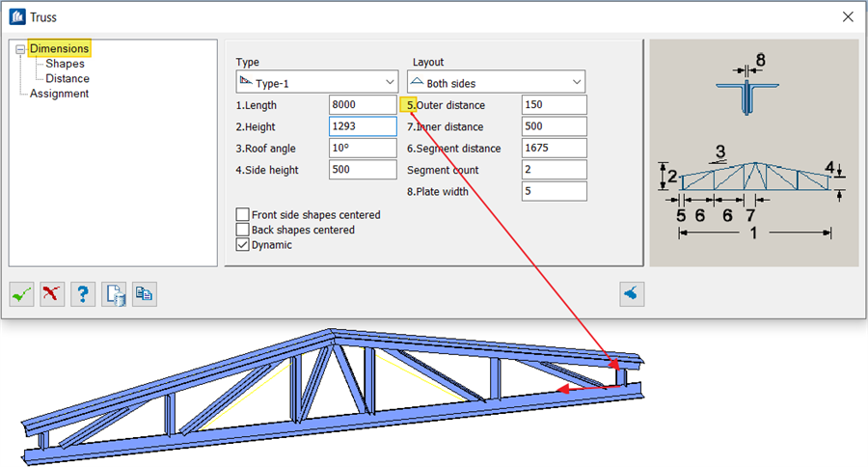
Task: Click the Height field with 1293
Action: coord(364,126)
